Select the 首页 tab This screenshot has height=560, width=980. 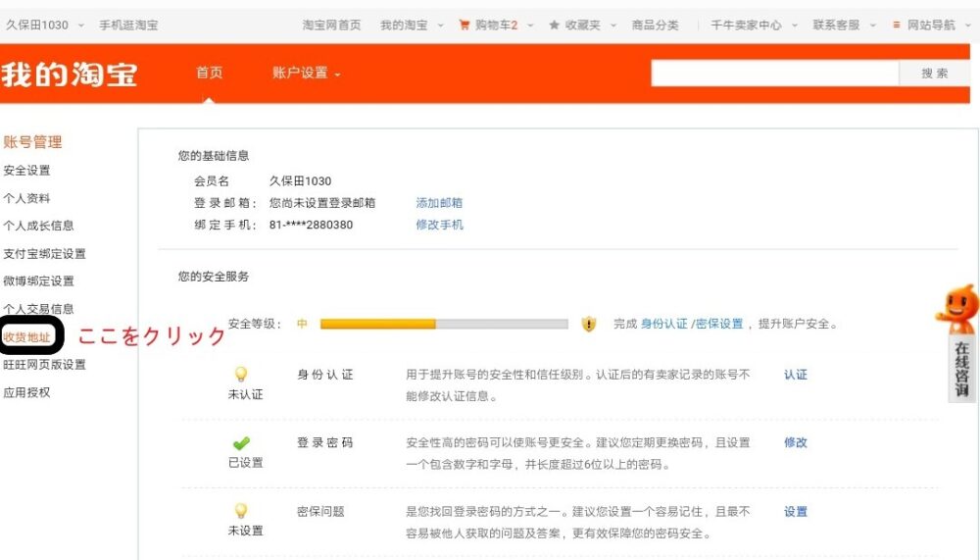[210, 73]
